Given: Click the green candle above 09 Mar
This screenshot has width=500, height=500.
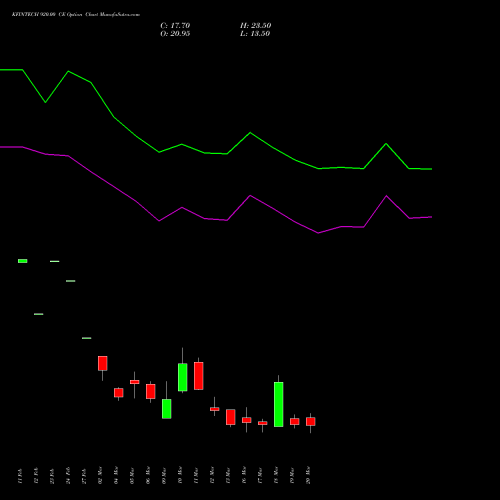Looking at the screenshot, I should pyautogui.click(x=167, y=409).
